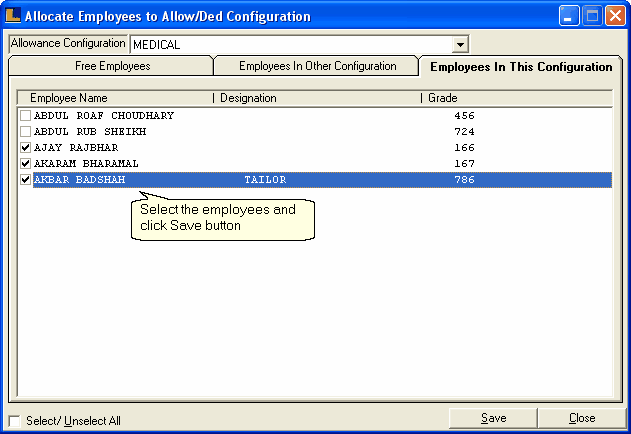Select the AJAY RAJBHAR name

pyautogui.click(x=76, y=148)
